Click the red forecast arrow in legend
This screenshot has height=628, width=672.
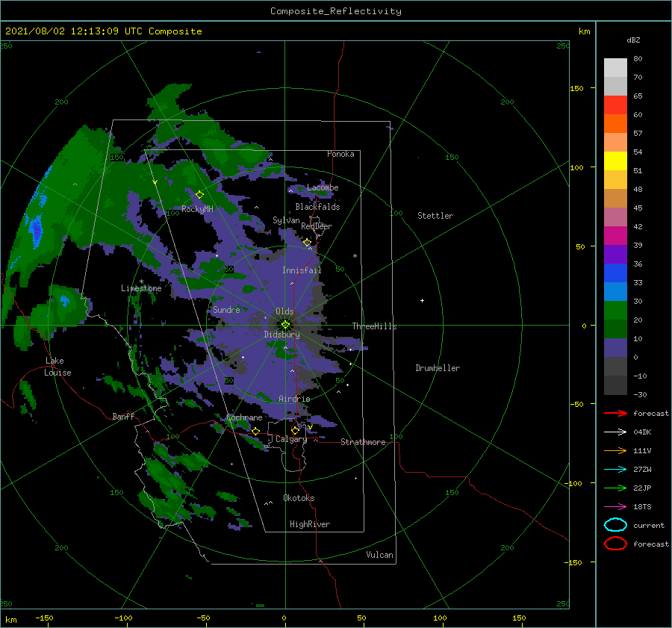(615, 413)
